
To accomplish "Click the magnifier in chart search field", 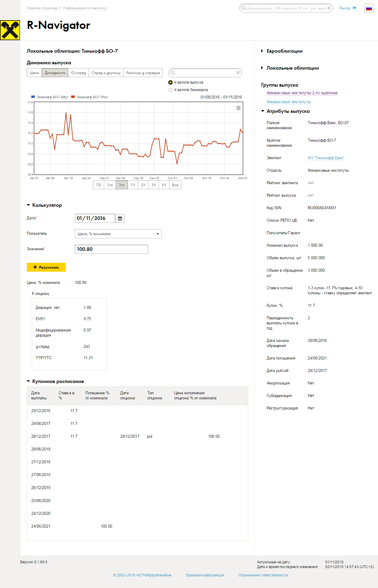I will [x=173, y=73].
